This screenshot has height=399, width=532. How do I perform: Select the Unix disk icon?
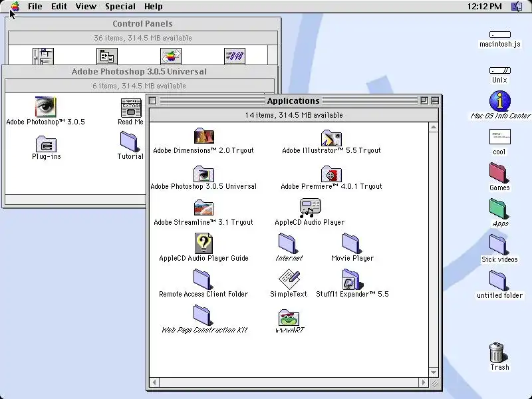[x=500, y=70]
